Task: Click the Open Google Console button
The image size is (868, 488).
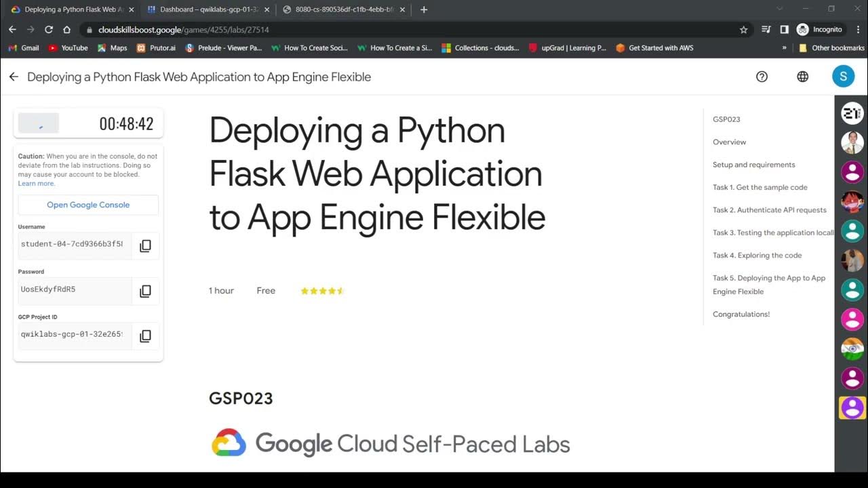Action: click(88, 205)
